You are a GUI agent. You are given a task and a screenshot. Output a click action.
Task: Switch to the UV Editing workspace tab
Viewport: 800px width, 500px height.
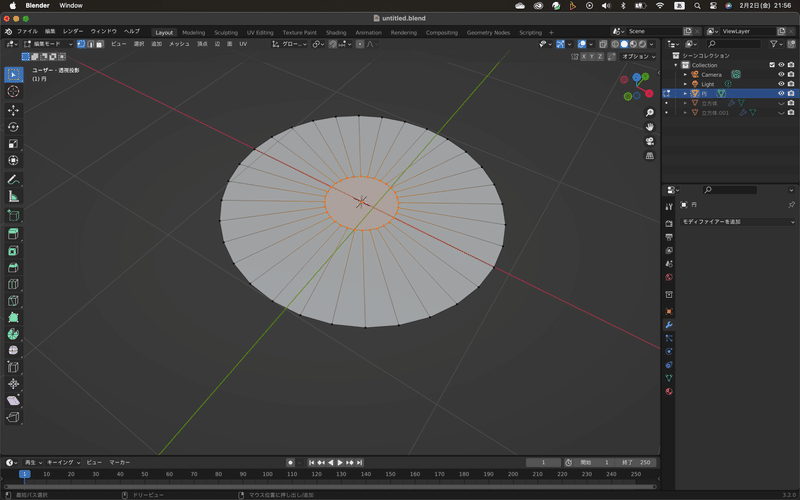[260, 32]
